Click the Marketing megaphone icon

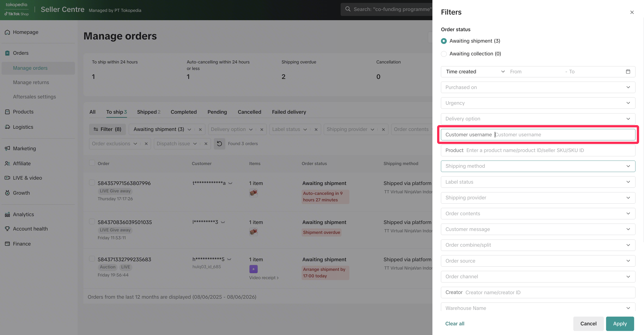click(x=7, y=148)
